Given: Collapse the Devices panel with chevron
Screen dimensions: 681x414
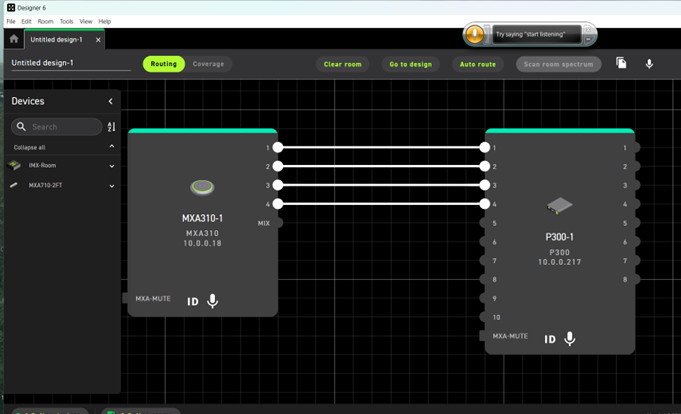Looking at the screenshot, I should coord(111,101).
